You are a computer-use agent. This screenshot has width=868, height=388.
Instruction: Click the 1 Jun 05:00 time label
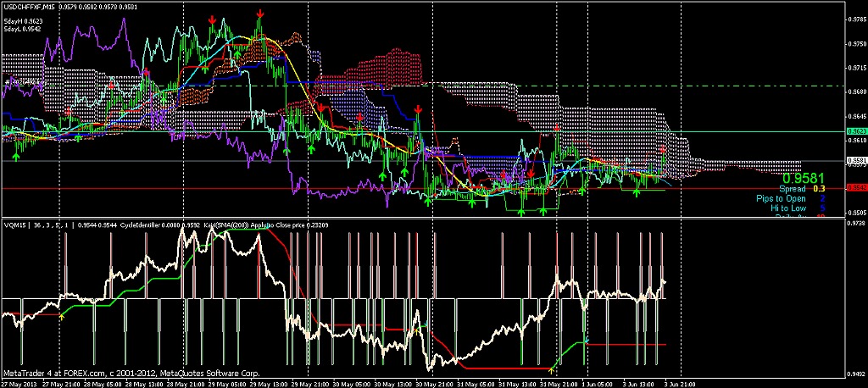[x=597, y=384]
